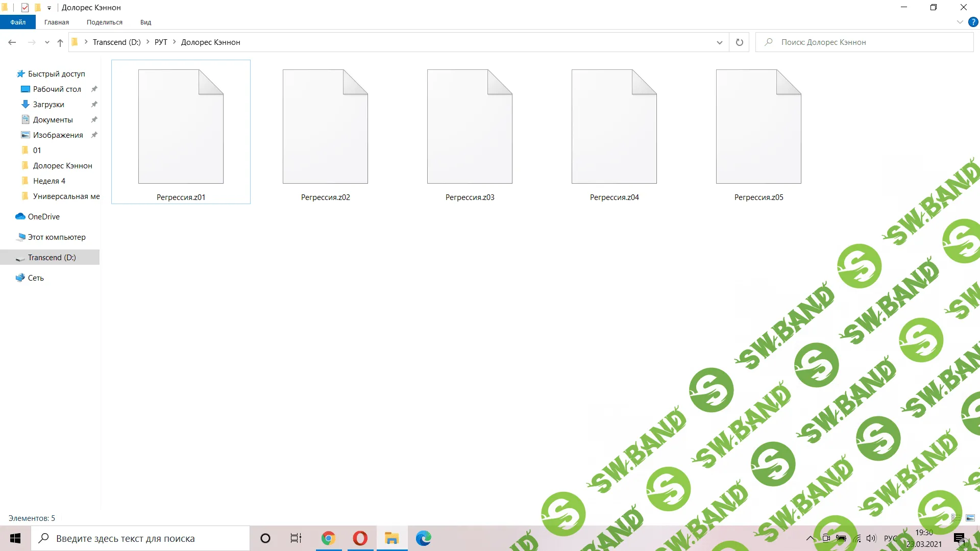Select Загрузки in the Quick access sidebar

point(48,105)
